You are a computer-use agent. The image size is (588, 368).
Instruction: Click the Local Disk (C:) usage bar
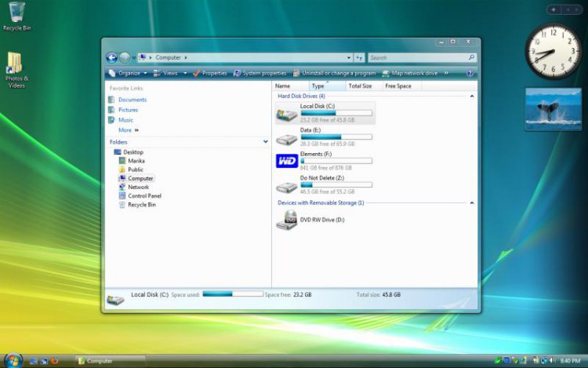tap(336, 113)
